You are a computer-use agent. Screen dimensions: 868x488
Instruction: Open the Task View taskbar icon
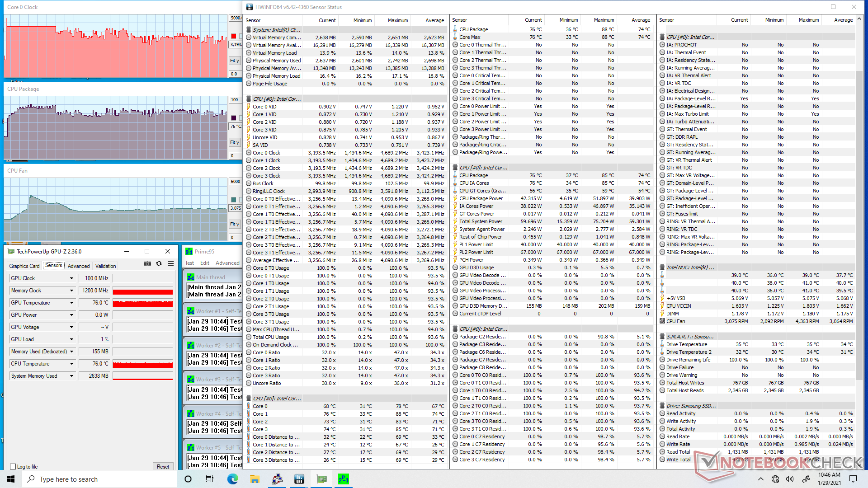pyautogui.click(x=210, y=479)
